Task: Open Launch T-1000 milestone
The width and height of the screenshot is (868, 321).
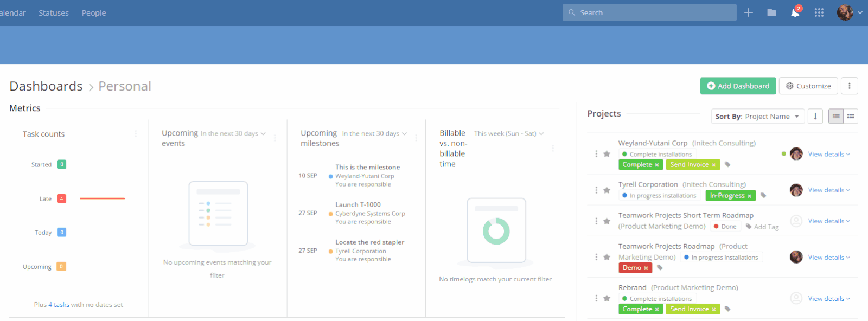Action: pos(358,204)
